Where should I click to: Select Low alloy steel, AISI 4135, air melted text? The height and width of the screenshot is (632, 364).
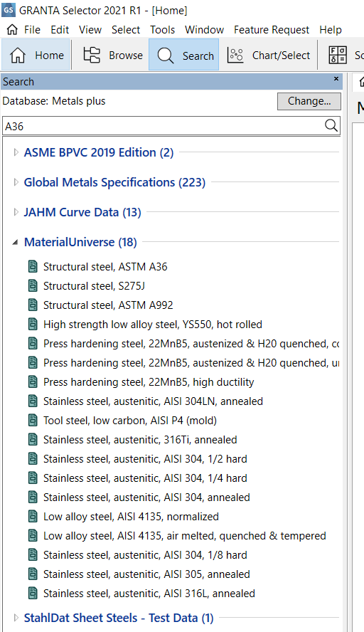(184, 536)
